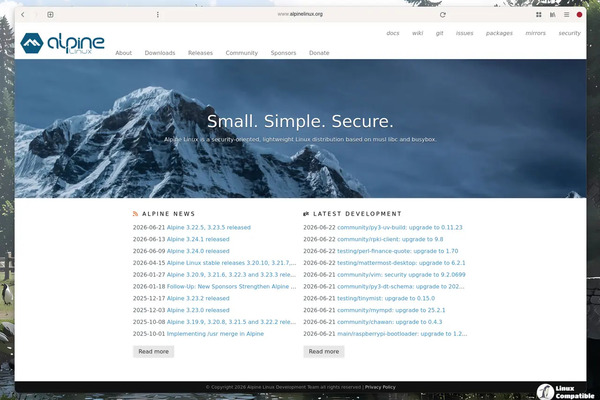Open commit community/py3-dt-schema upgrade
Screen dimensions: 600x400
point(400,287)
